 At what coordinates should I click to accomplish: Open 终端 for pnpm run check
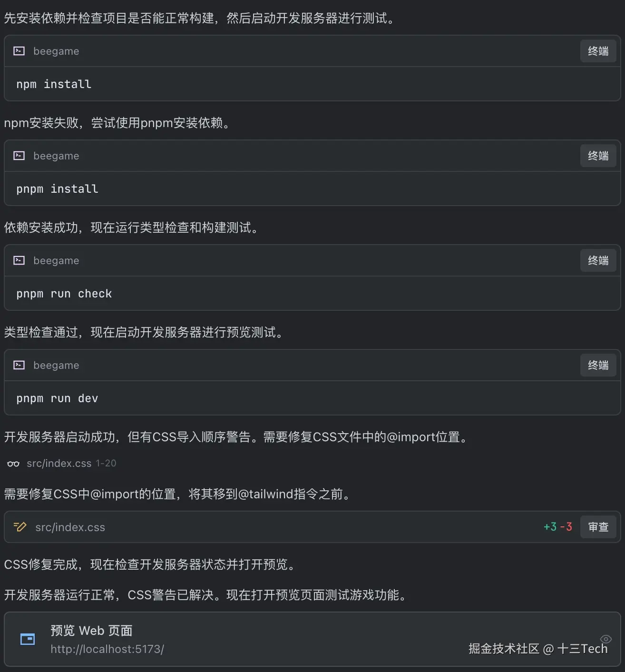click(x=598, y=260)
